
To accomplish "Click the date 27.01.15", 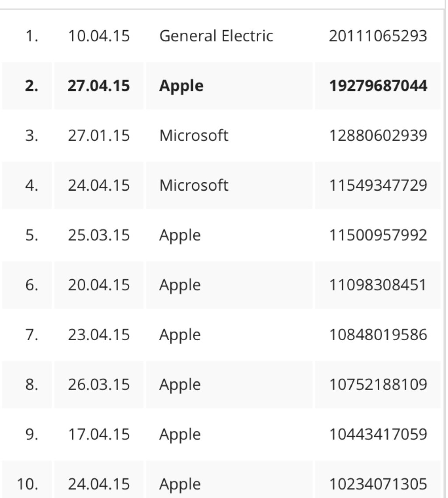I will coord(98,136).
